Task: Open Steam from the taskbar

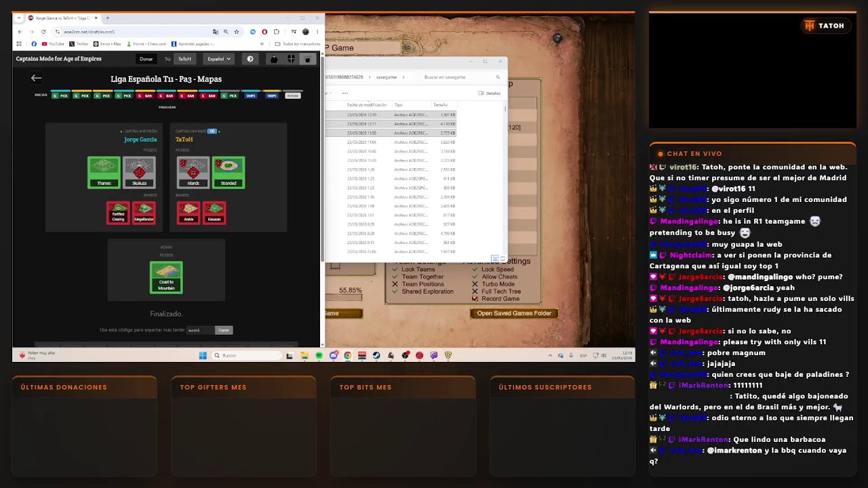Action: click(x=376, y=355)
